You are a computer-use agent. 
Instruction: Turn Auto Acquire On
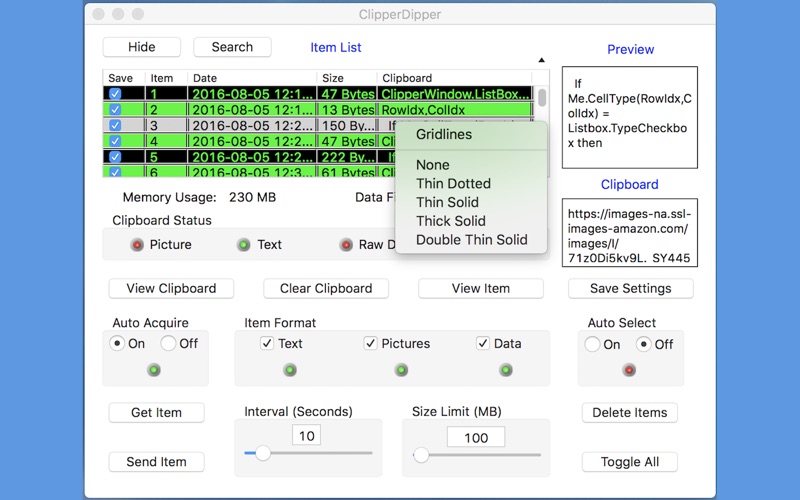(x=117, y=343)
